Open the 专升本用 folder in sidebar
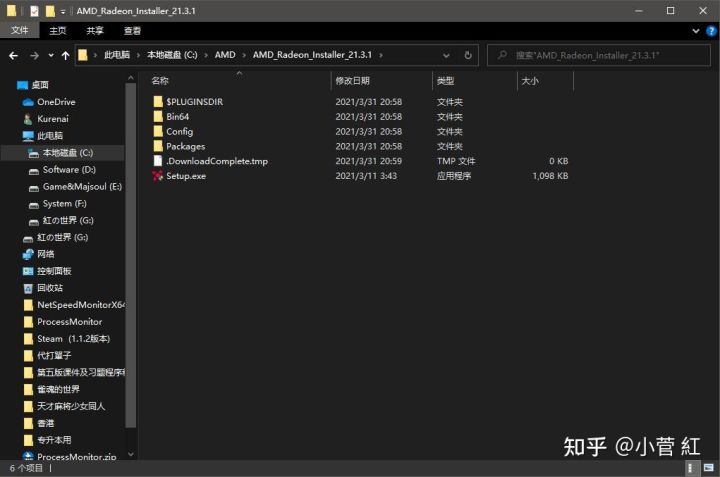 click(x=54, y=440)
